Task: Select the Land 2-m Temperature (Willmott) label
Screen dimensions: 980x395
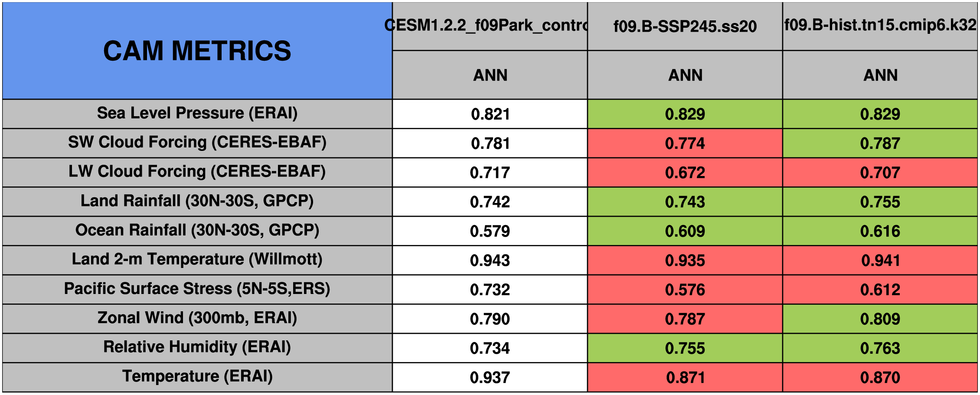Action: click(197, 259)
